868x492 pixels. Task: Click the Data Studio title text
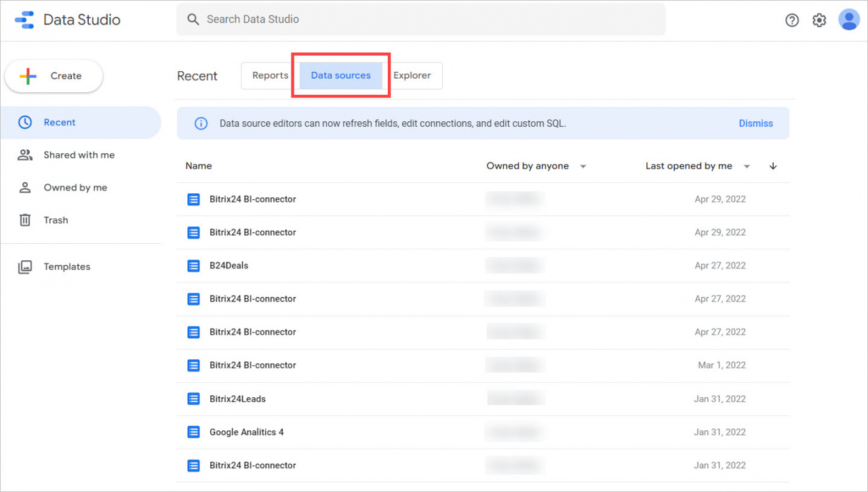[x=82, y=20]
